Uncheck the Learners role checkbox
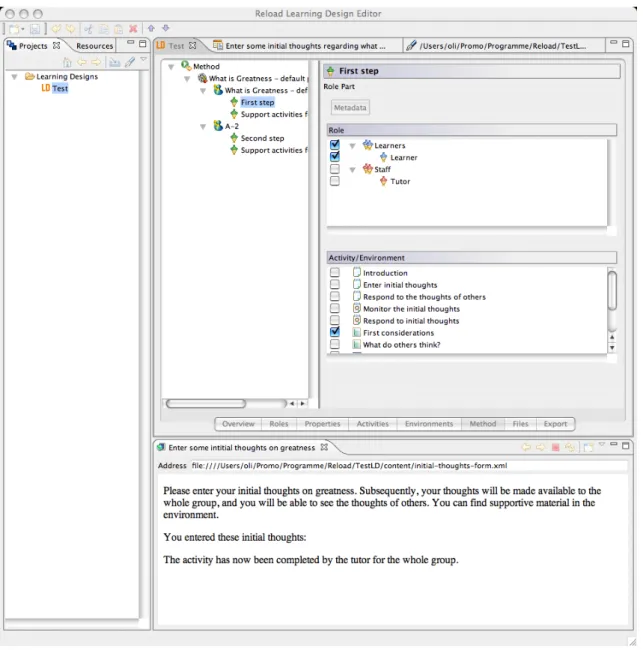The image size is (643, 650). click(x=335, y=145)
